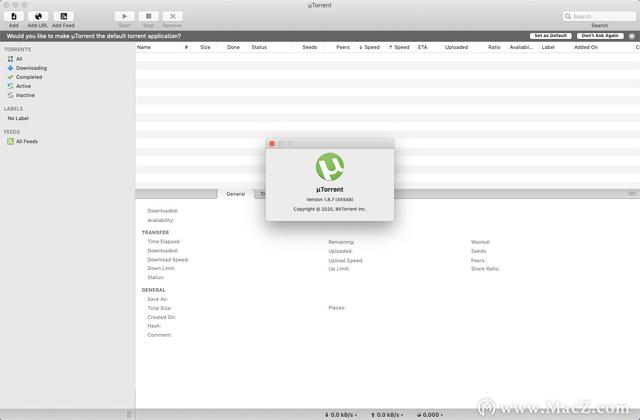Switch to the General tab

coord(236,194)
